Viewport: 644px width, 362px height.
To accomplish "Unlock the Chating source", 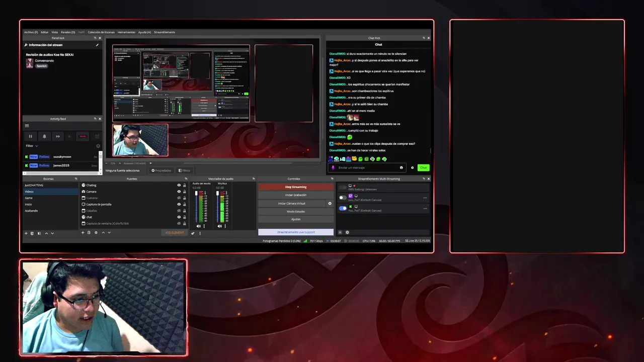I will (x=184, y=185).
